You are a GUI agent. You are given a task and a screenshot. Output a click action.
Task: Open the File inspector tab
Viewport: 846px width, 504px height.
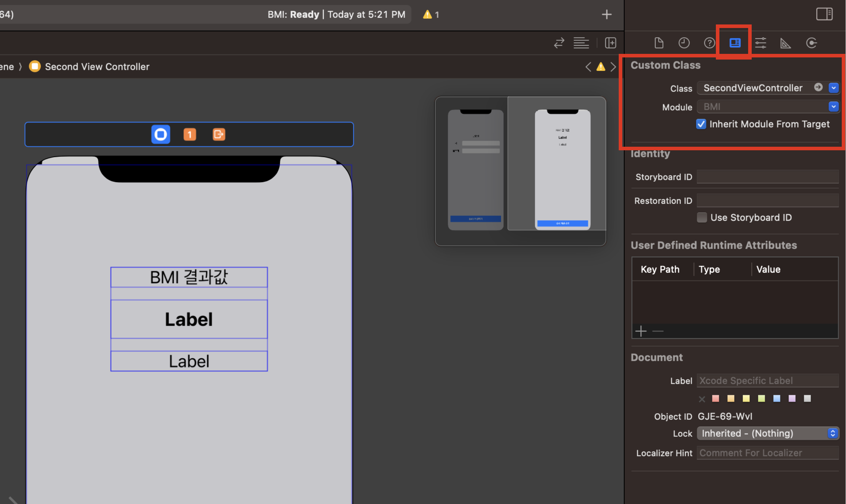(658, 43)
